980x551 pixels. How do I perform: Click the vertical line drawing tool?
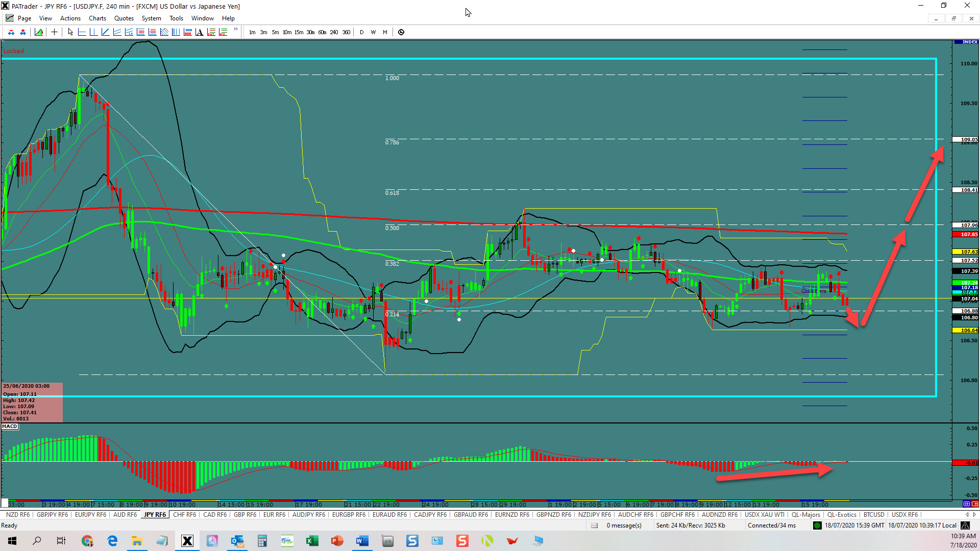pyautogui.click(x=93, y=32)
